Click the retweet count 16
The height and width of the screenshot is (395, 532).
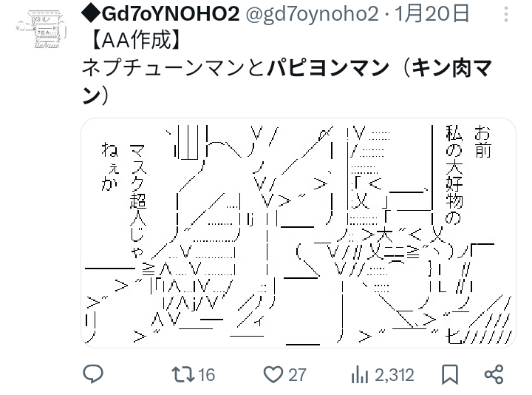point(206,375)
